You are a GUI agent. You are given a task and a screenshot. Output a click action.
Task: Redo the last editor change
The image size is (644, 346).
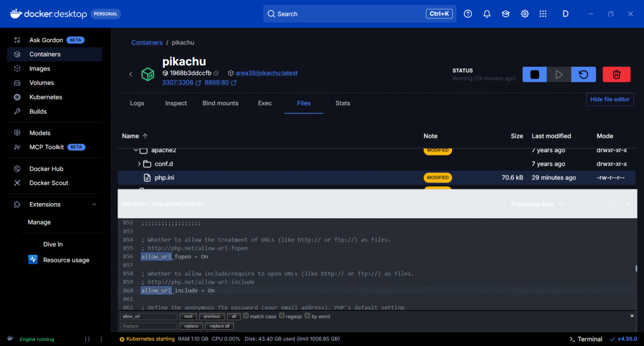(596, 204)
